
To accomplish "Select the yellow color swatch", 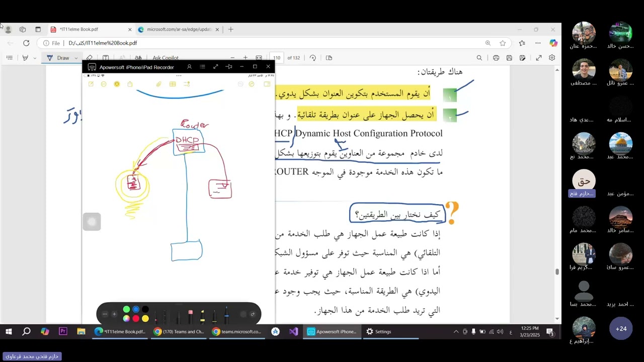I will click(145, 319).
